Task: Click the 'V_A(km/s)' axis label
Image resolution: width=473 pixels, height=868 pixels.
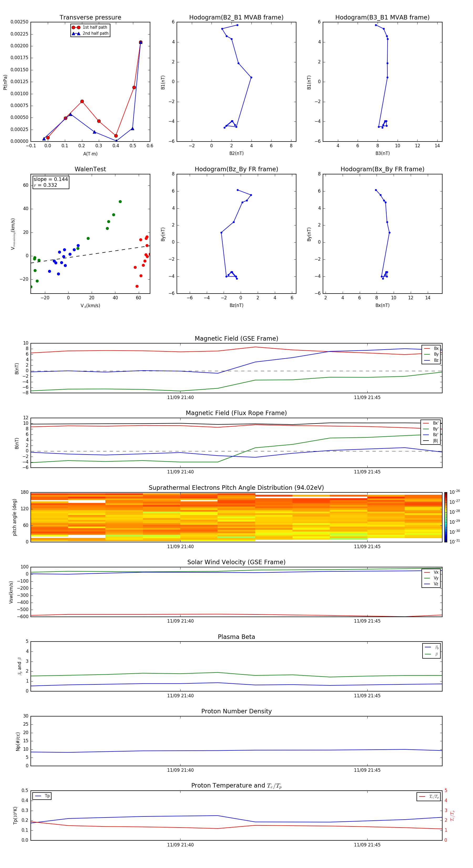Action: click(x=90, y=306)
